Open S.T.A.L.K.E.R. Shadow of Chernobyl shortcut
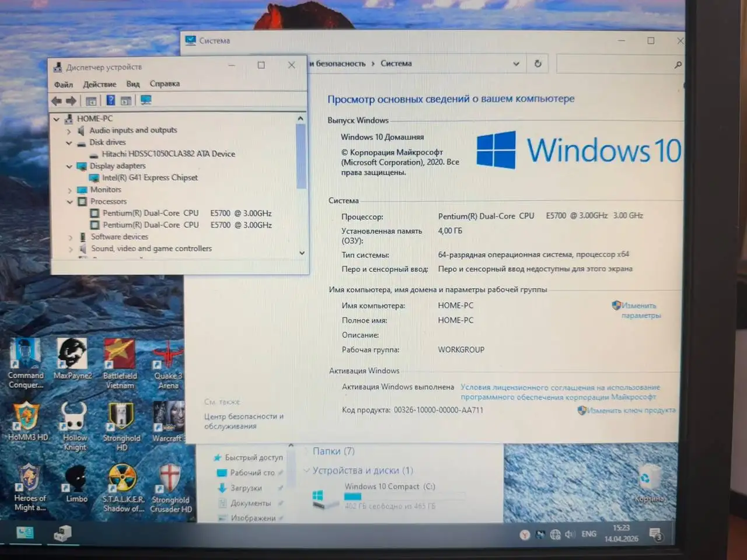Screen dimensions: 747x560 (123, 480)
